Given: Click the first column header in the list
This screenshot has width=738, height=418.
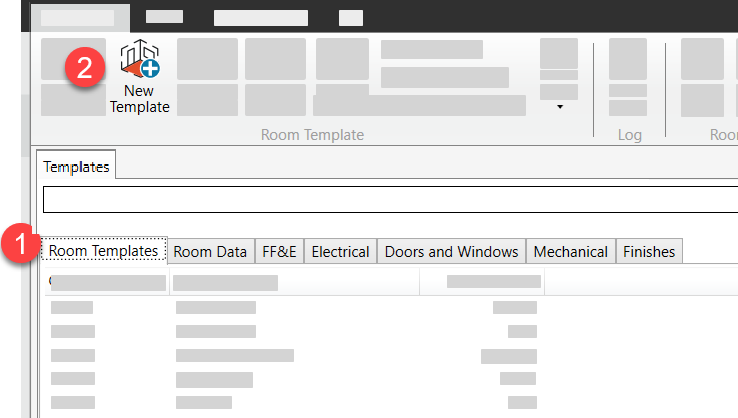Looking at the screenshot, I should [107, 283].
